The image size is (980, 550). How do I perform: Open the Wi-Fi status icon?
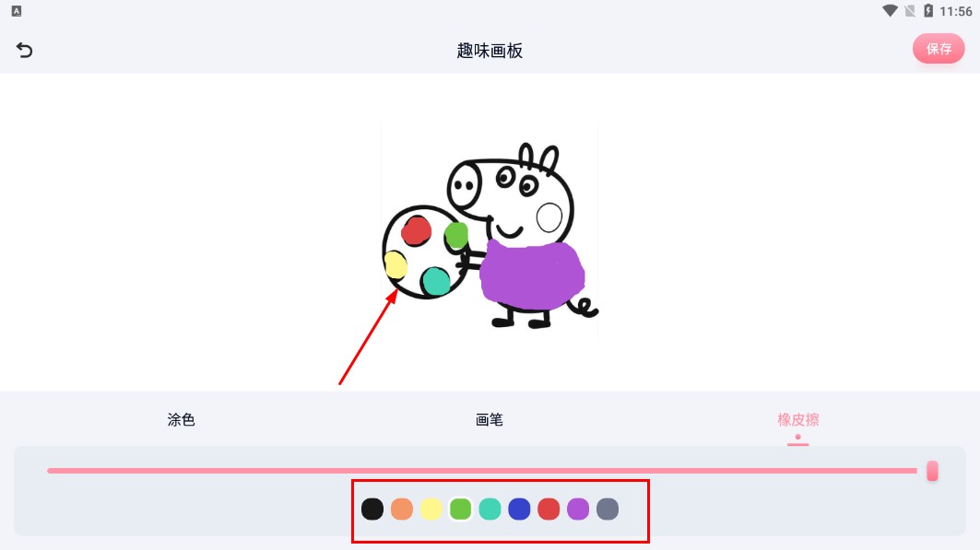pyautogui.click(x=890, y=11)
